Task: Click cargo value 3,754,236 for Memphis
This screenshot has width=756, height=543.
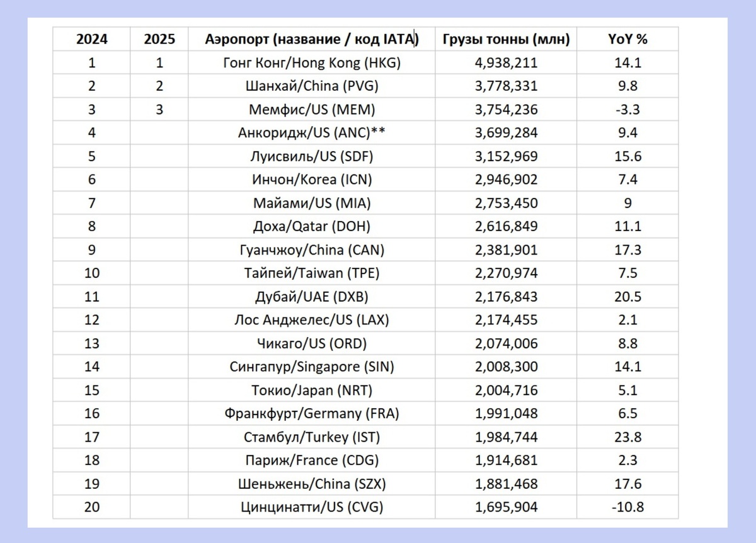Action: click(x=507, y=109)
